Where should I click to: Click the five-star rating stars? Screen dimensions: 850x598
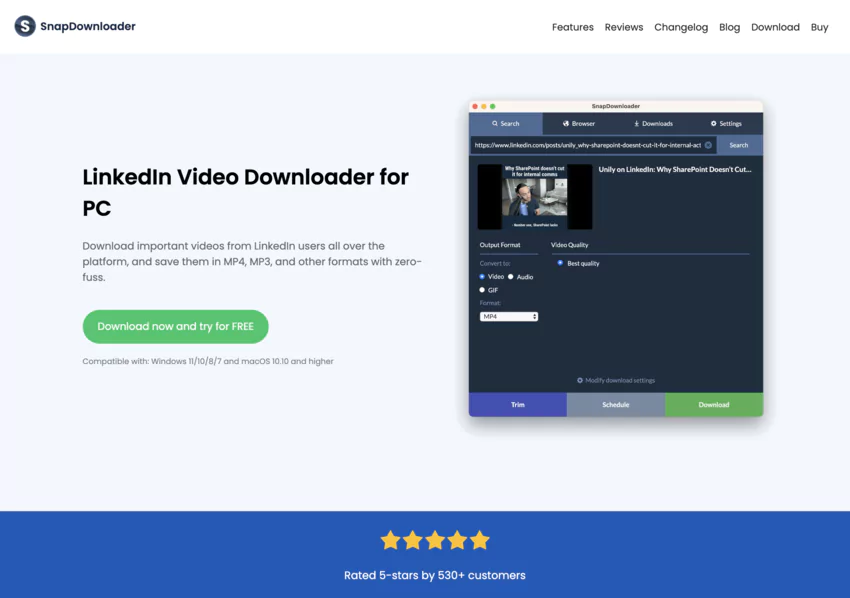434,539
